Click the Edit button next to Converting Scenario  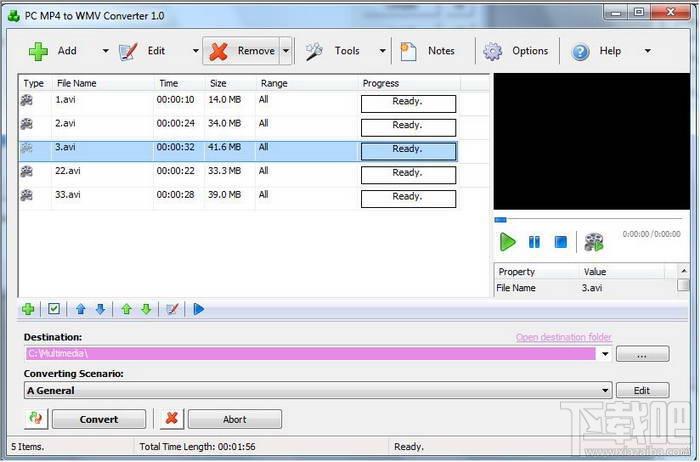(x=642, y=391)
